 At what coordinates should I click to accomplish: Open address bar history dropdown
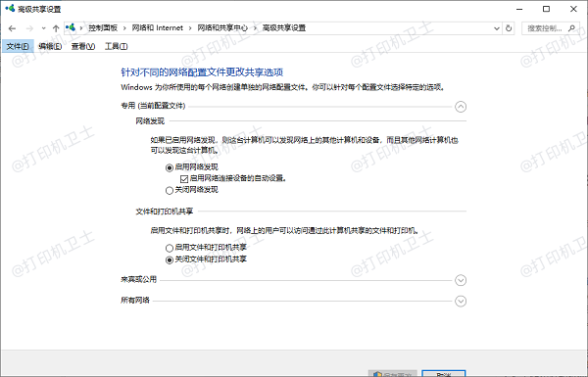click(497, 28)
